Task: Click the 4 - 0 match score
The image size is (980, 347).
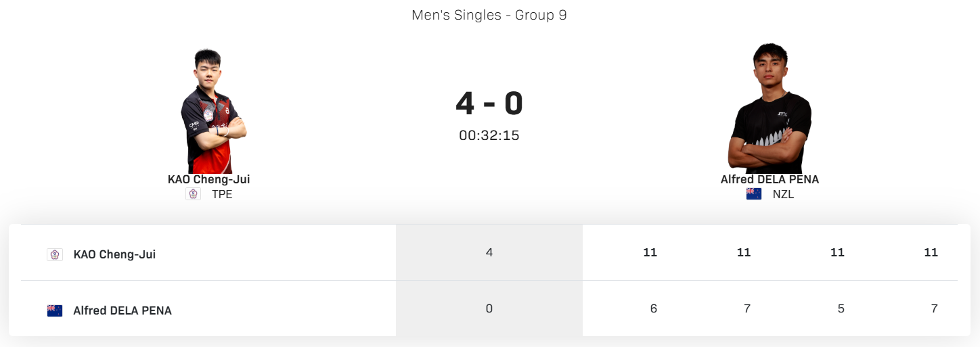Action: coord(489,103)
